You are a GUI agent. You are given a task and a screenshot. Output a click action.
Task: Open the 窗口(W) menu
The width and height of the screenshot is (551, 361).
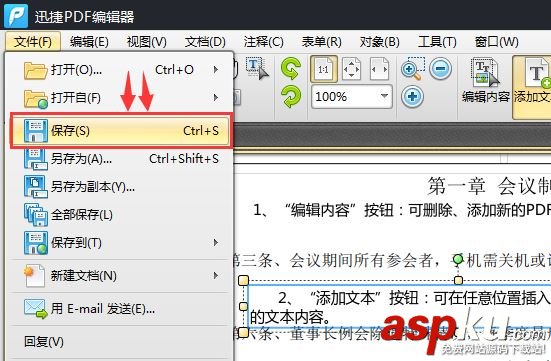click(496, 42)
